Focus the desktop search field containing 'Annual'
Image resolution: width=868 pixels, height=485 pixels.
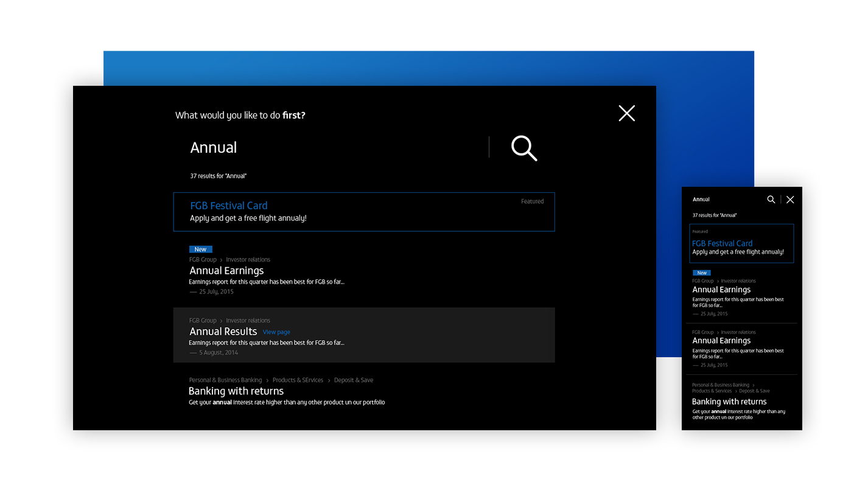coord(335,148)
